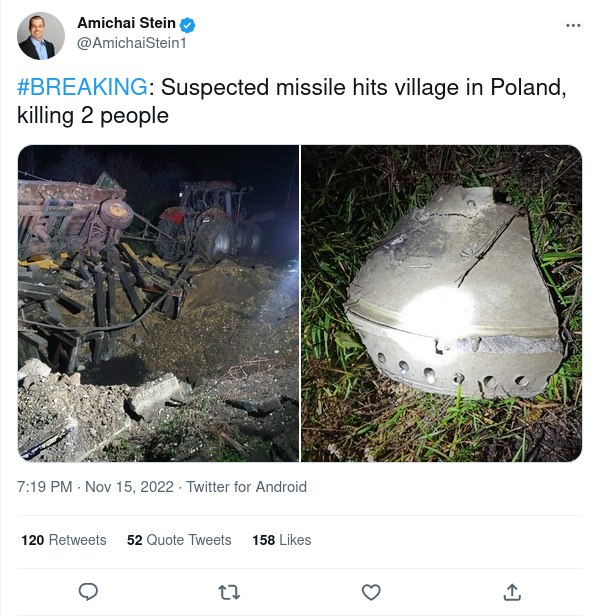Image resolution: width=598 pixels, height=616 pixels.
Task: Open Amichai Stein's profile avatar
Action: tap(41, 36)
